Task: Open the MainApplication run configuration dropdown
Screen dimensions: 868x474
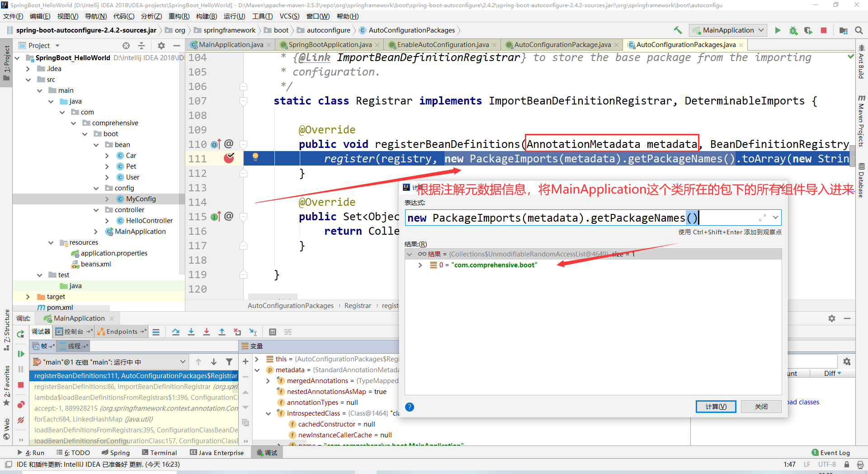Action: (728, 30)
